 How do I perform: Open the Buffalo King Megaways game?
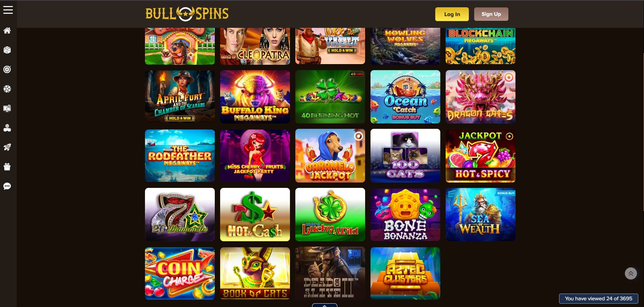(x=255, y=97)
